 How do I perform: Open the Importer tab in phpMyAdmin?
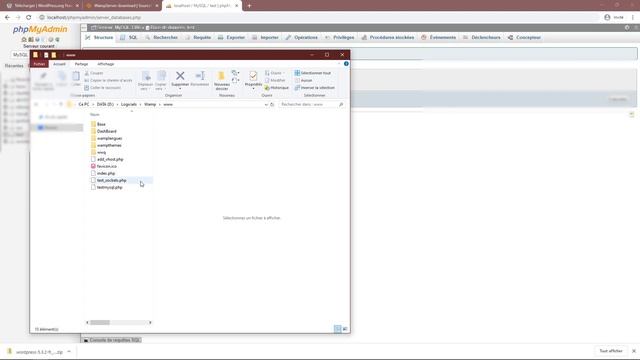pos(265,38)
